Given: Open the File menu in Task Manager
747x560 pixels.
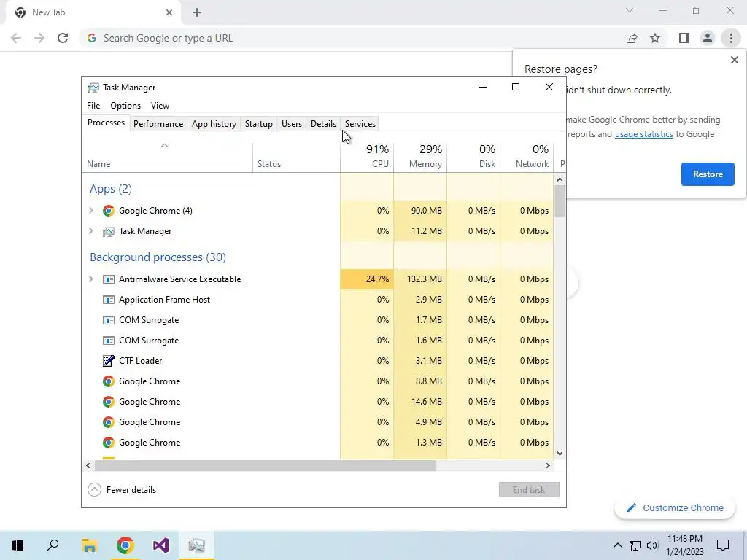Looking at the screenshot, I should (93, 106).
